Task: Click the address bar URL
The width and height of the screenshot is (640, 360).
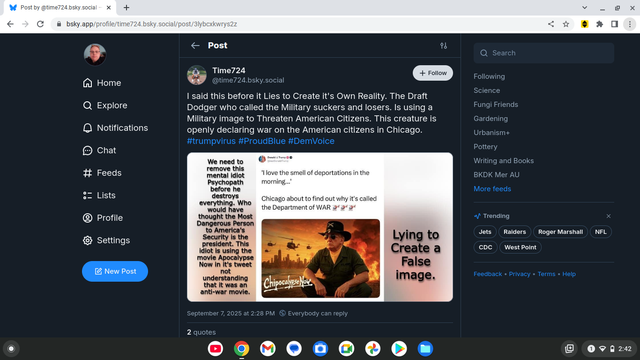Action: click(x=151, y=24)
